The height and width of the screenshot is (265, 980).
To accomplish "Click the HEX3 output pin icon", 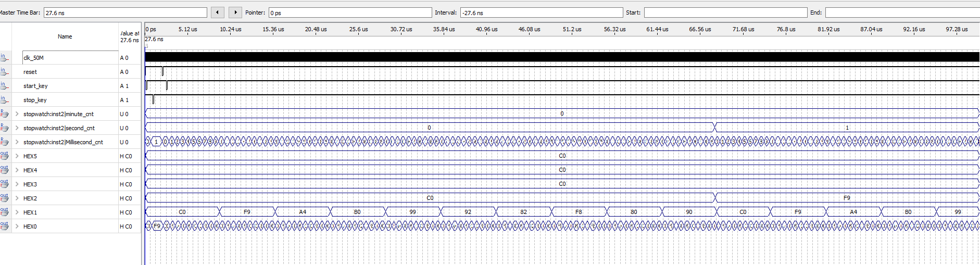I will [x=5, y=184].
